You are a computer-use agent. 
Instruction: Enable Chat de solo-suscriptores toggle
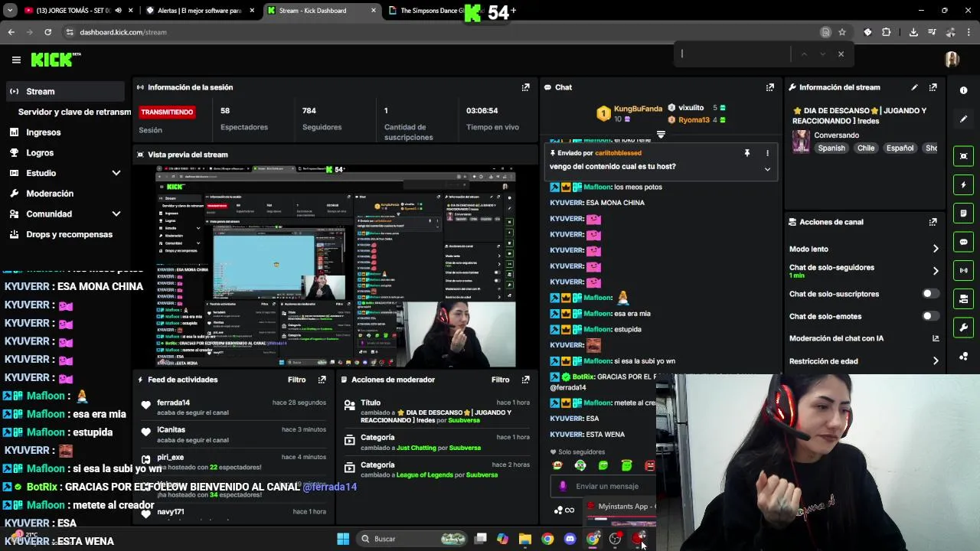(x=930, y=294)
